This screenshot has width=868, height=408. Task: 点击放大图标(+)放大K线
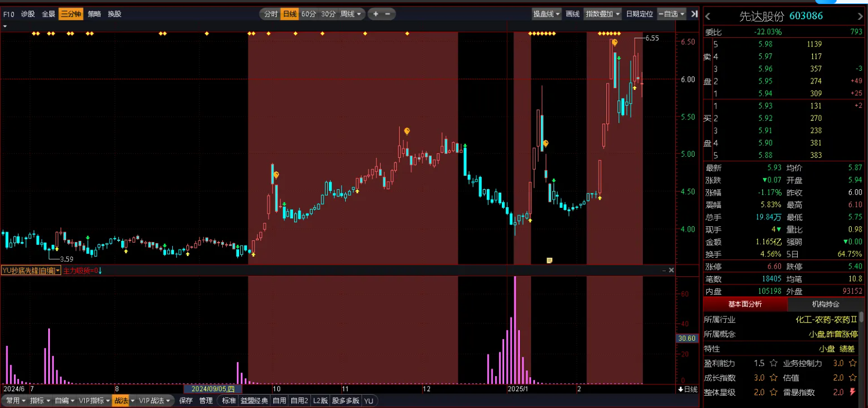click(x=374, y=14)
